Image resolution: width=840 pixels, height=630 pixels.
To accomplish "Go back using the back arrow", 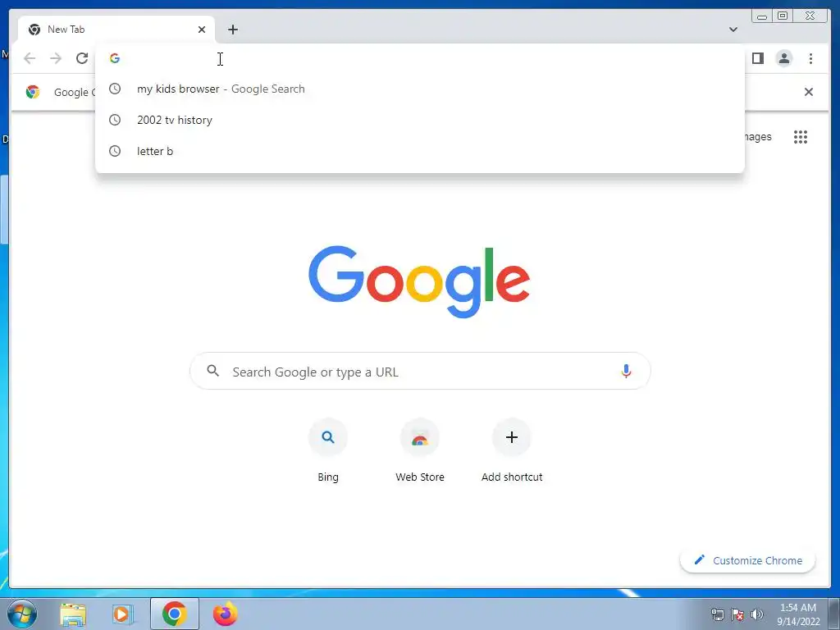I will [x=30, y=58].
